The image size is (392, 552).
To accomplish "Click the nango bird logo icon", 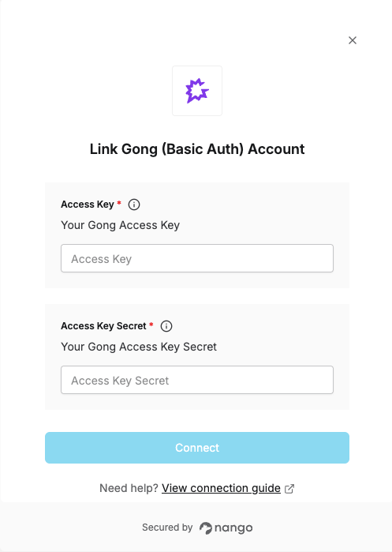I will point(205,528).
